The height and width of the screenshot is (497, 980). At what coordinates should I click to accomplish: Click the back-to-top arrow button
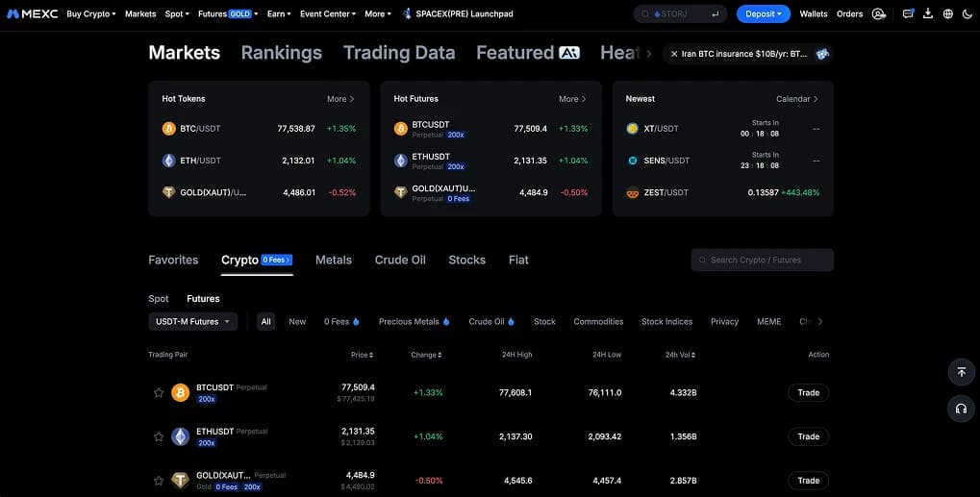(x=962, y=372)
